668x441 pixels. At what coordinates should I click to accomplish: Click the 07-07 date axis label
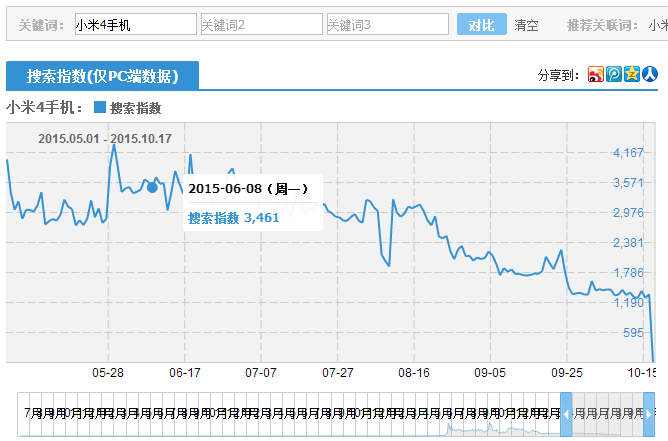tap(261, 373)
